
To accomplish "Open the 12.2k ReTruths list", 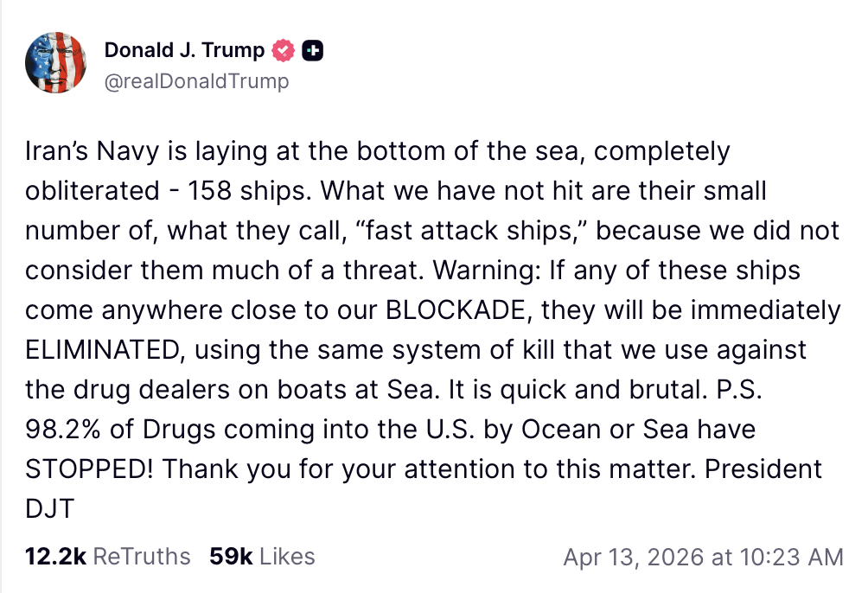I will coord(108,556).
